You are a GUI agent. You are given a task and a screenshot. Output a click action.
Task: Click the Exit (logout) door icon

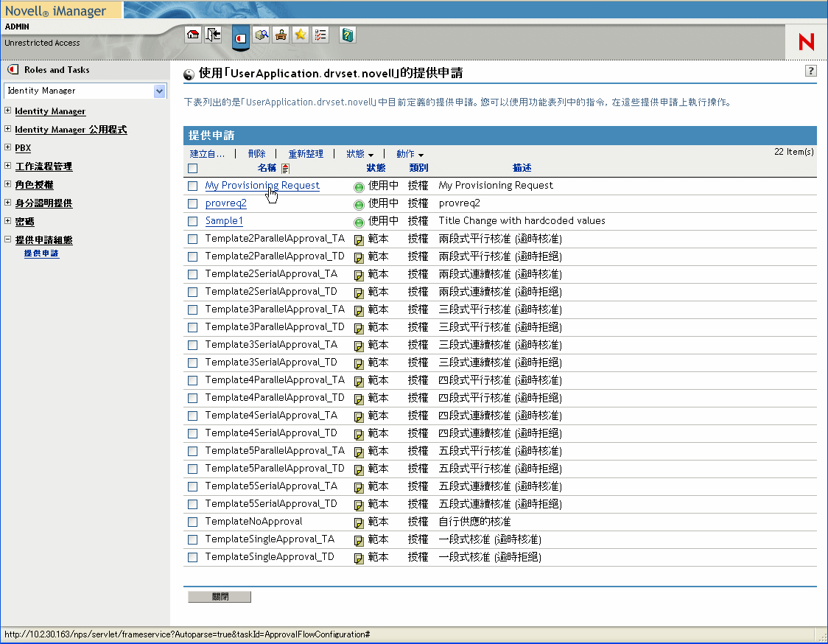click(214, 35)
